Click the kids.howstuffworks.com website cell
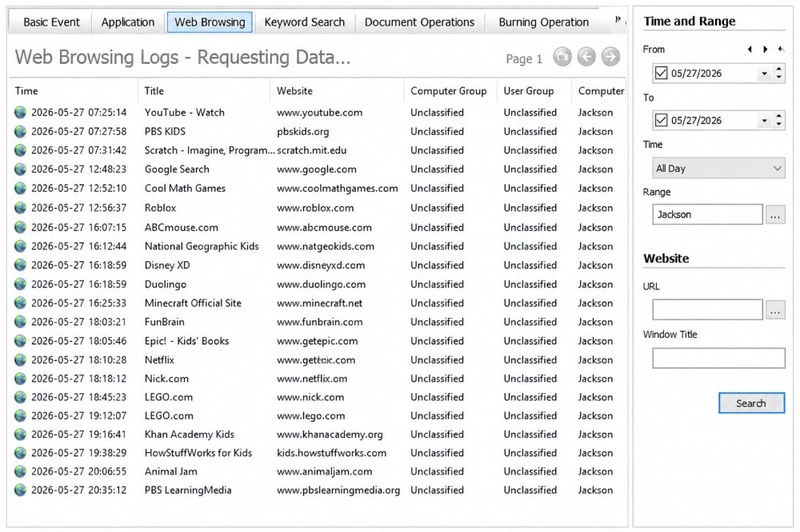 pyautogui.click(x=332, y=453)
